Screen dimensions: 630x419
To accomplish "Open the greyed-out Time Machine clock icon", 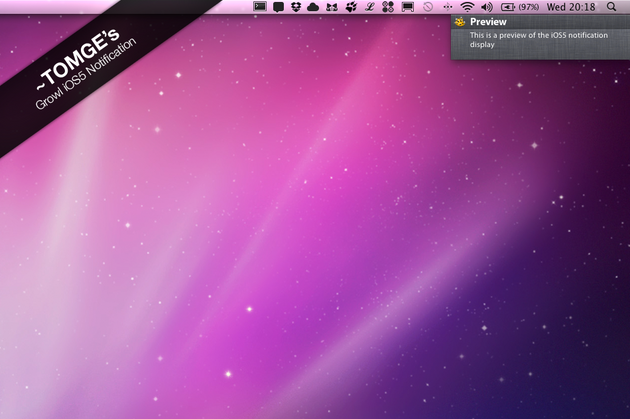I will pyautogui.click(x=428, y=7).
